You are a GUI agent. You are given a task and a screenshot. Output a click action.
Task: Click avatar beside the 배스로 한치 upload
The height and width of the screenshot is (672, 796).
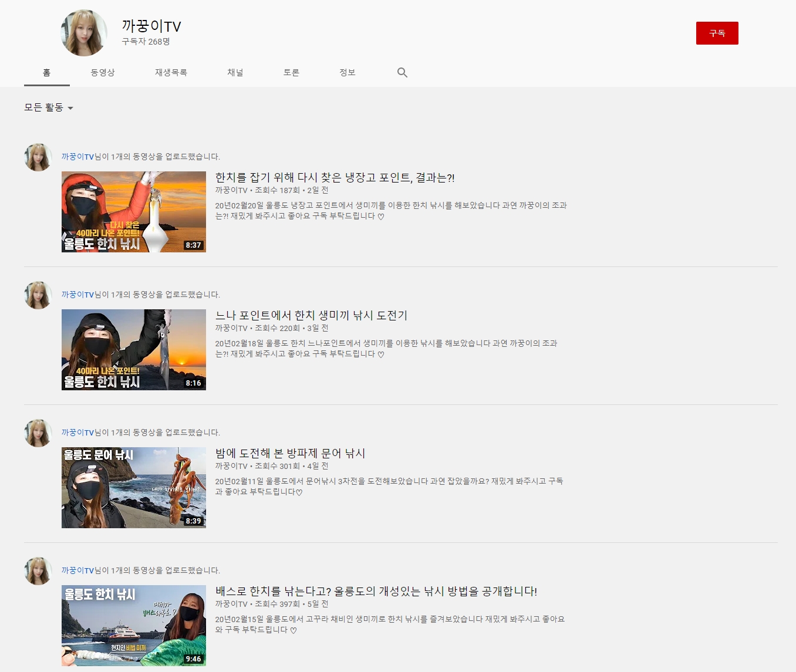[38, 571]
